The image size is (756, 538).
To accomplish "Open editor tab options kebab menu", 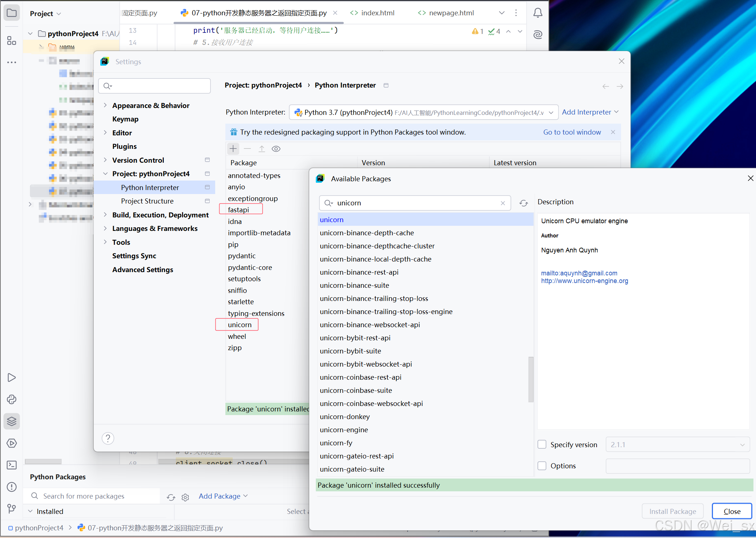I will click(x=516, y=13).
